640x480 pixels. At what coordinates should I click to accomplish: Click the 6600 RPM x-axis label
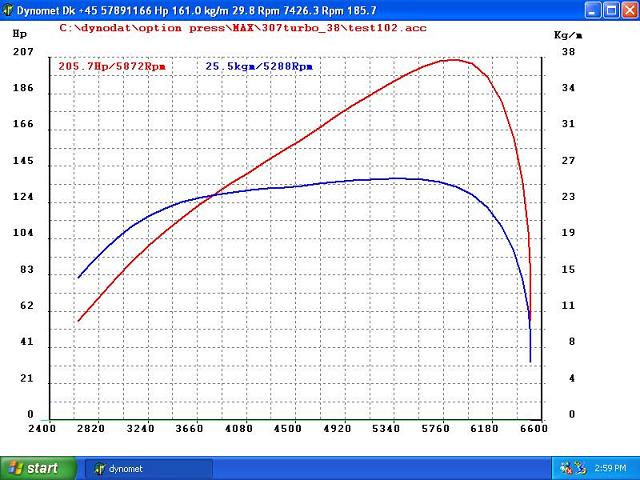(x=534, y=429)
